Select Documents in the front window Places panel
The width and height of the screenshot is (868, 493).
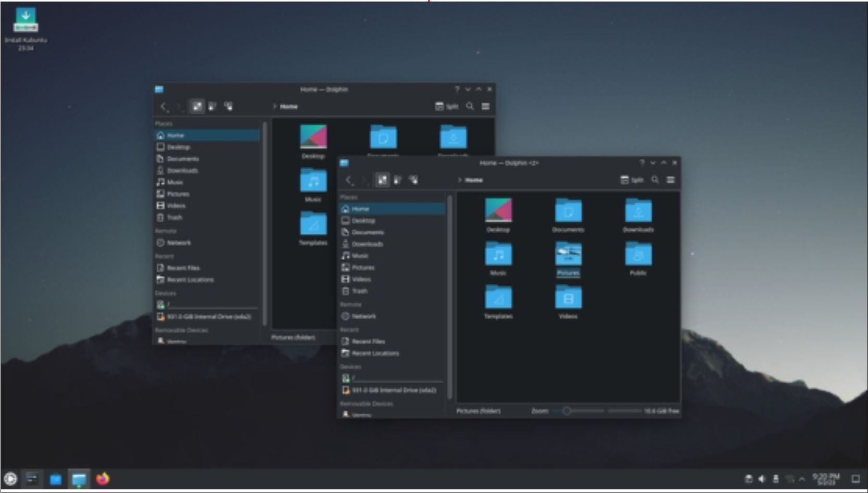point(393,232)
